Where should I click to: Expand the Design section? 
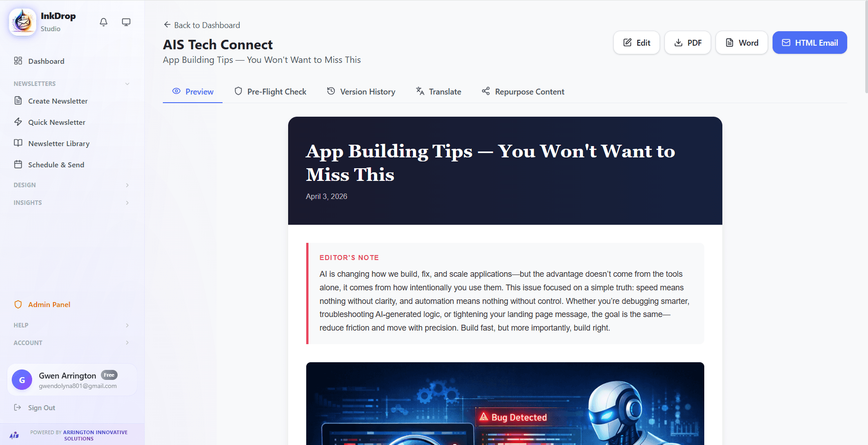(x=72, y=185)
